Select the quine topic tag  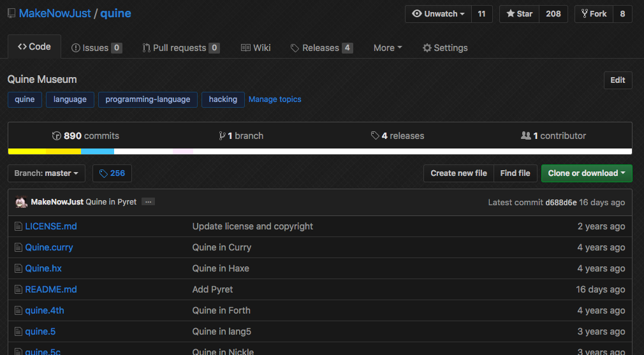point(25,99)
